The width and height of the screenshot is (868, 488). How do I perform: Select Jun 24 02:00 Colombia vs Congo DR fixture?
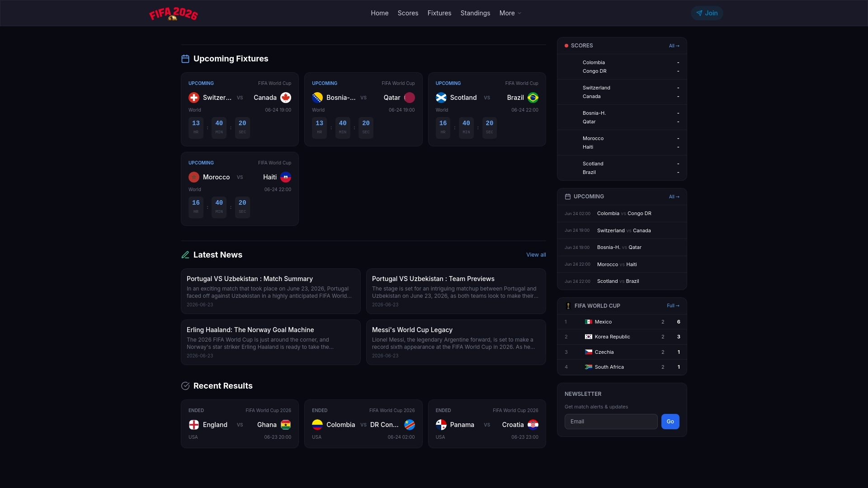click(622, 214)
